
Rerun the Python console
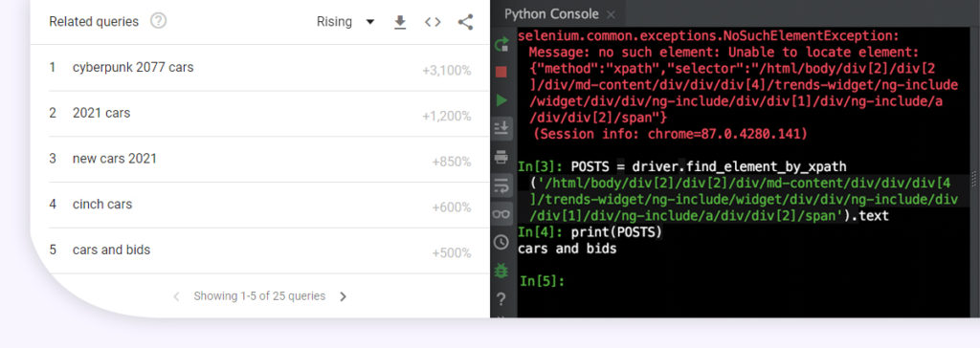[501, 44]
